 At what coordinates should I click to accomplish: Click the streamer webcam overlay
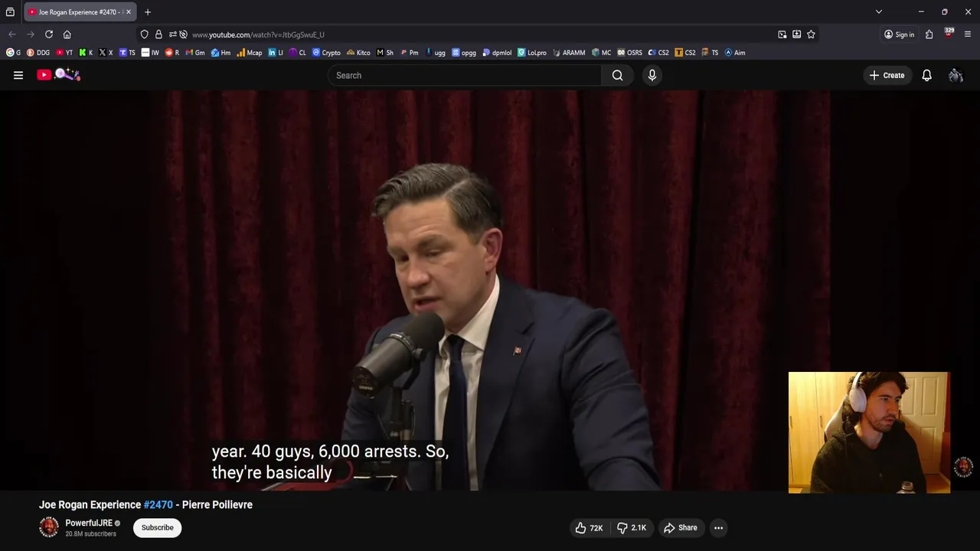coord(869,432)
